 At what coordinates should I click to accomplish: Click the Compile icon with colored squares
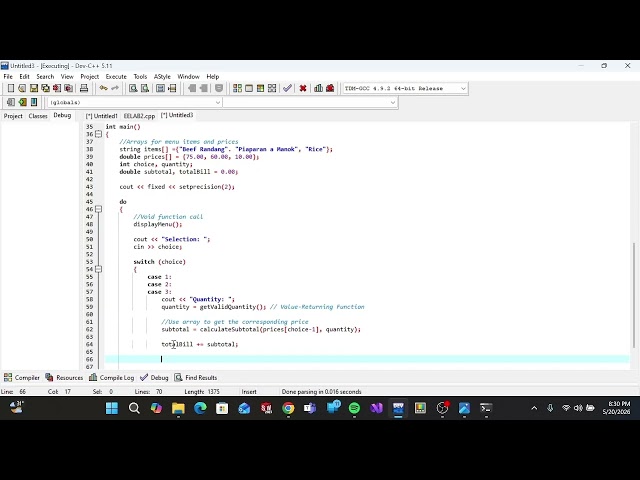[x=237, y=88]
